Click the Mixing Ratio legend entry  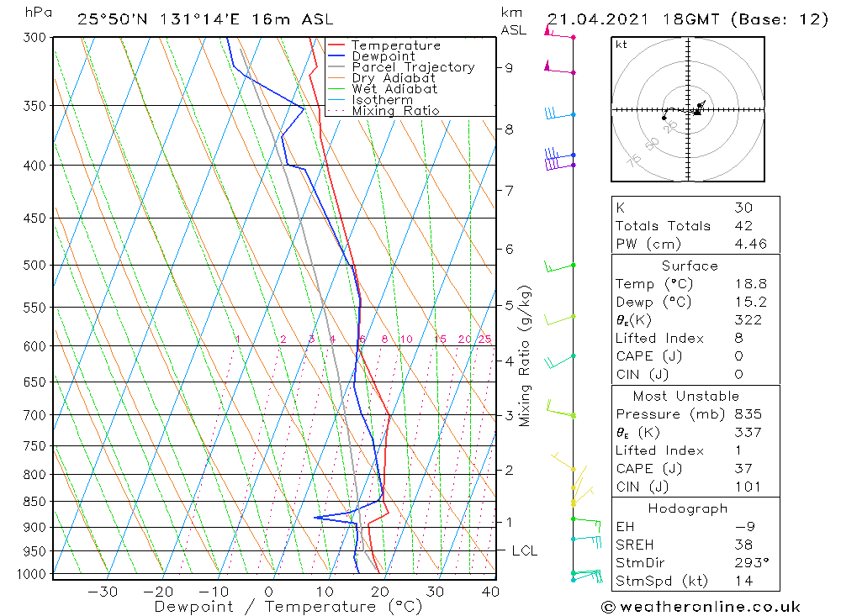[x=383, y=110]
